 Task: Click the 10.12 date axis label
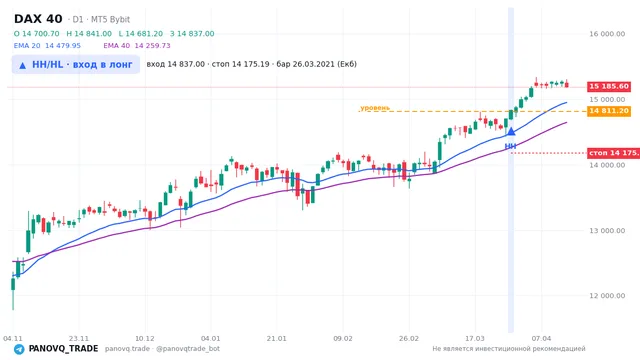click(x=145, y=338)
